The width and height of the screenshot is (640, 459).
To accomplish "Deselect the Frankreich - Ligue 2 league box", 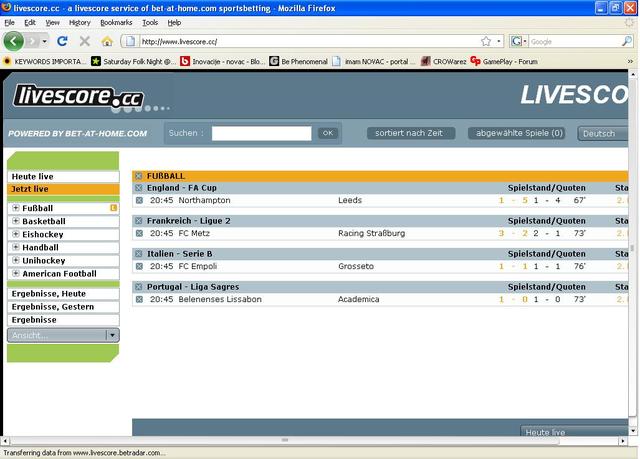I will click(139, 221).
